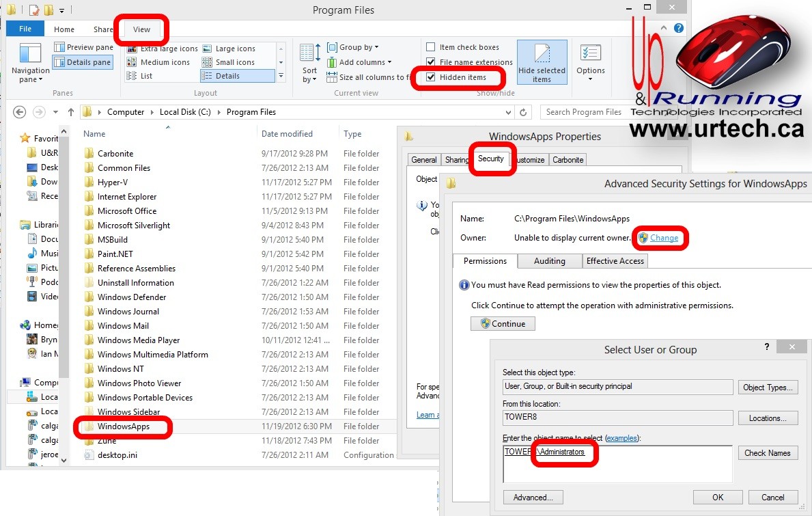Viewport: 812px width, 516px height.
Task: Click the Search Program Files box
Action: click(x=584, y=112)
